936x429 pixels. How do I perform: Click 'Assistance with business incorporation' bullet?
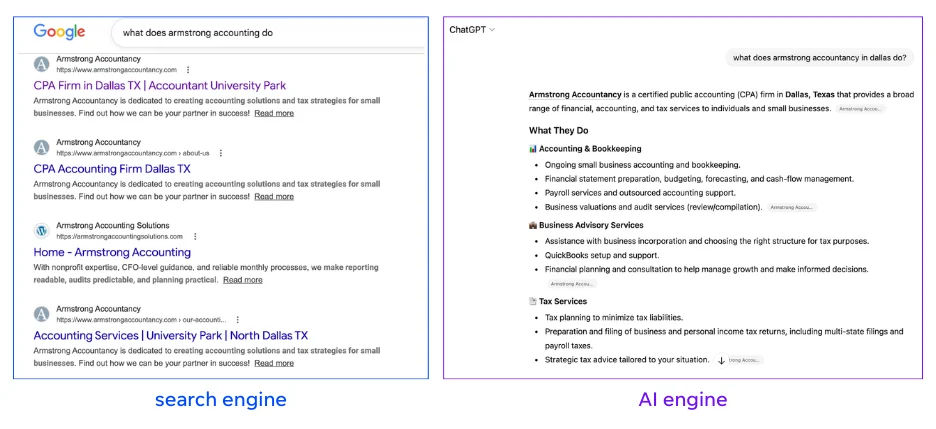point(707,241)
